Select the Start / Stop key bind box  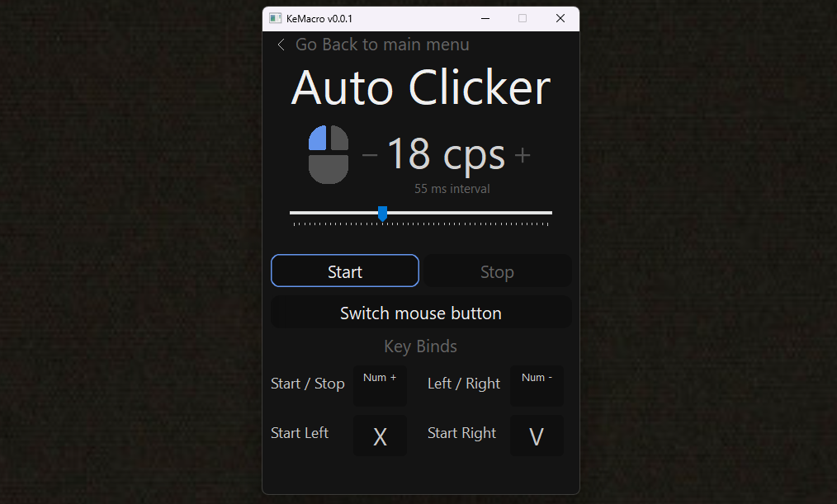click(380, 385)
